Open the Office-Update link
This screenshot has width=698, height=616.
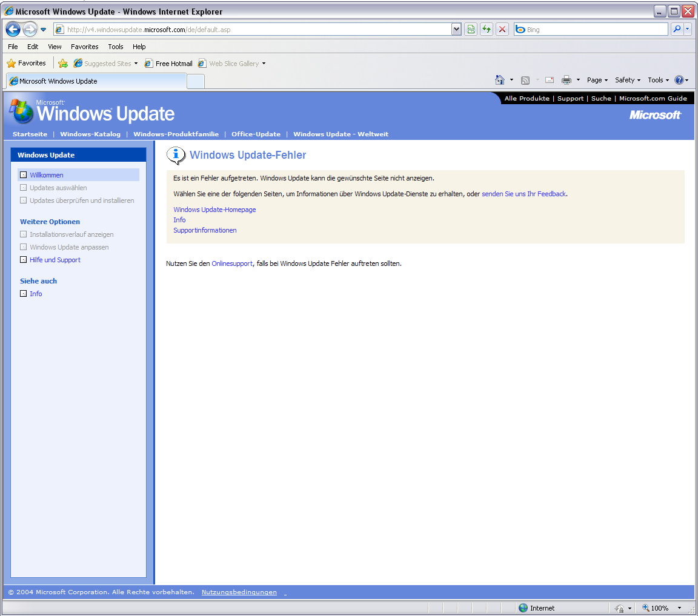256,134
